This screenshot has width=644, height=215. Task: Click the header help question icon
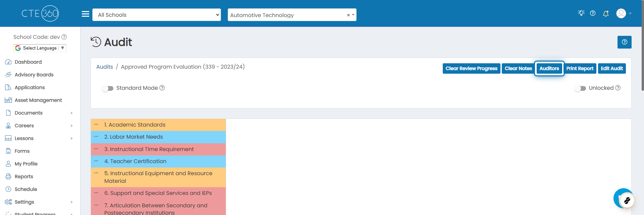coord(593,13)
